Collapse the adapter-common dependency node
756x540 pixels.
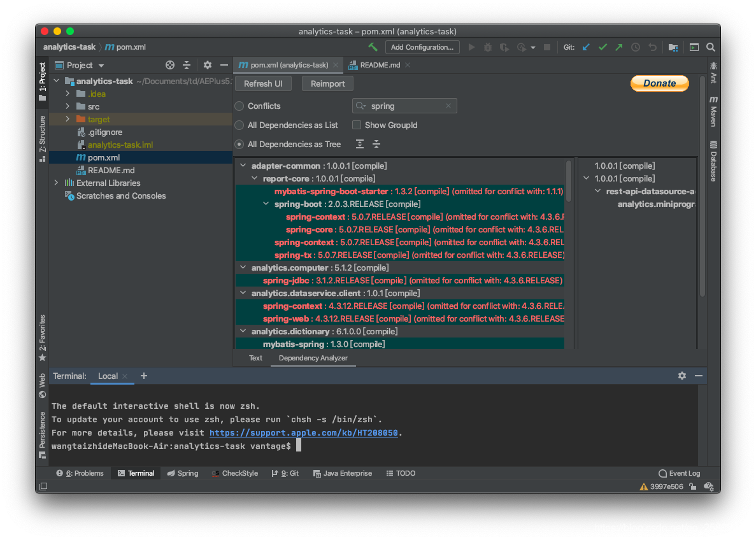tap(243, 166)
